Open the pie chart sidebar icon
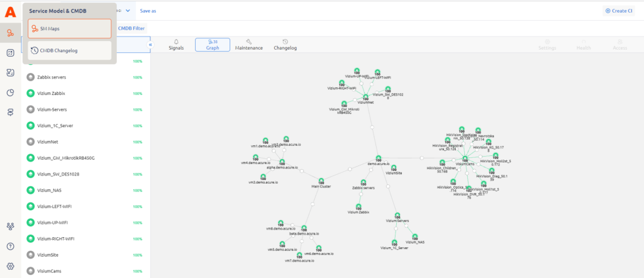The height and width of the screenshot is (278, 644). (11, 92)
